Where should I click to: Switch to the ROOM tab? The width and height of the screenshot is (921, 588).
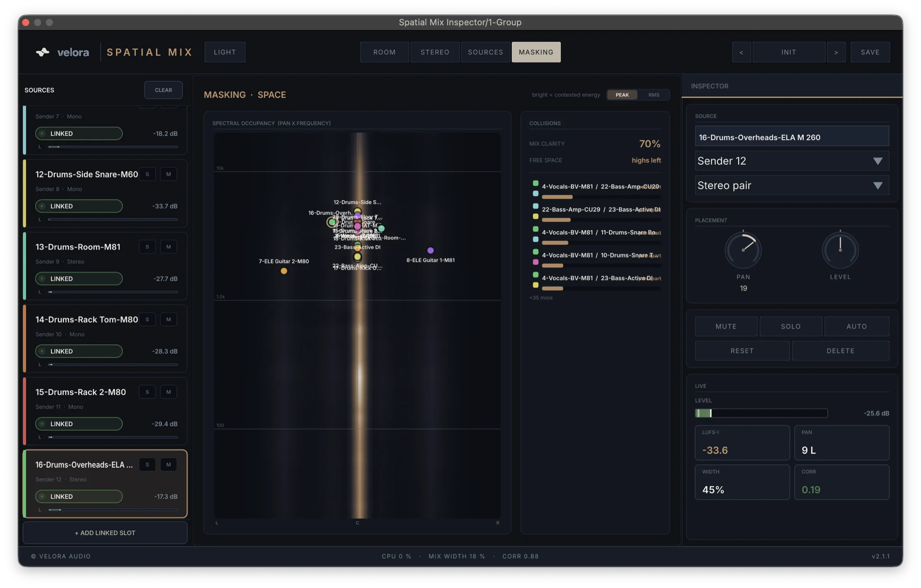[384, 52]
